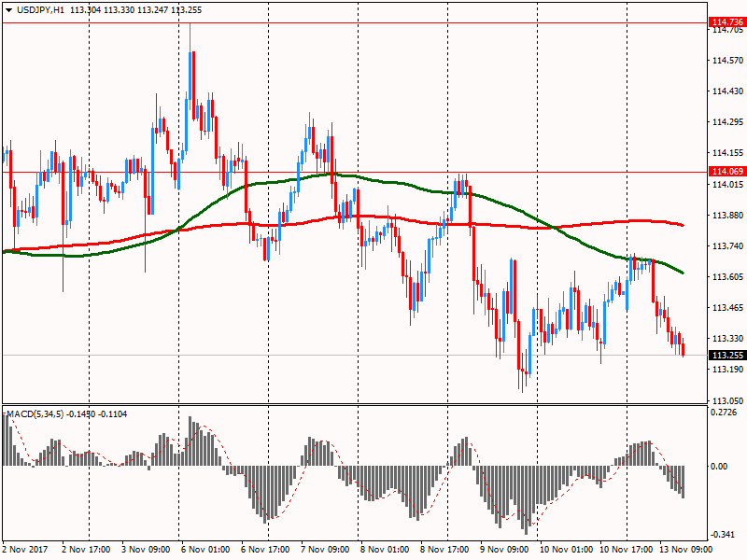747x560 pixels.
Task: Select the MACD(5,34,5) indicator label
Action: point(35,414)
